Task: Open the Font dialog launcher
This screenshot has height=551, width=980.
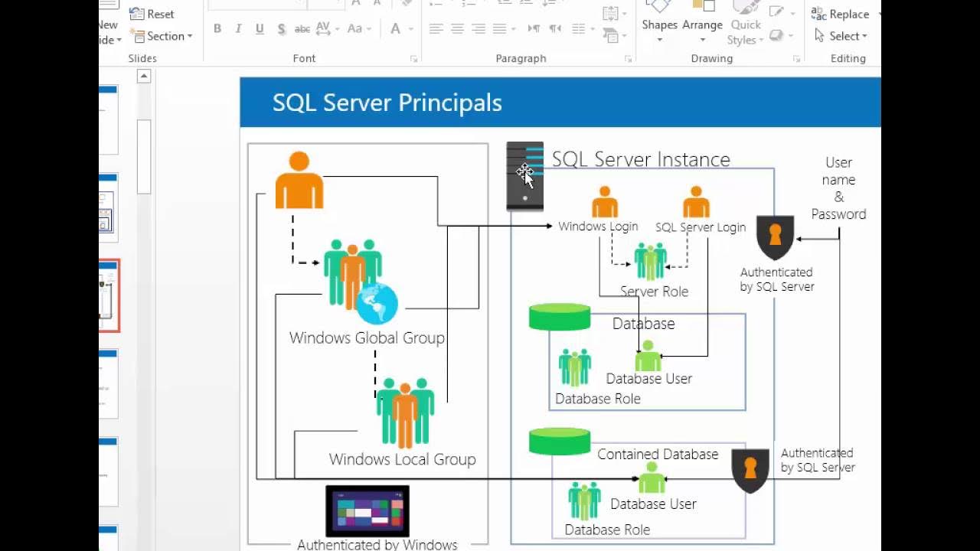Action: pyautogui.click(x=413, y=59)
